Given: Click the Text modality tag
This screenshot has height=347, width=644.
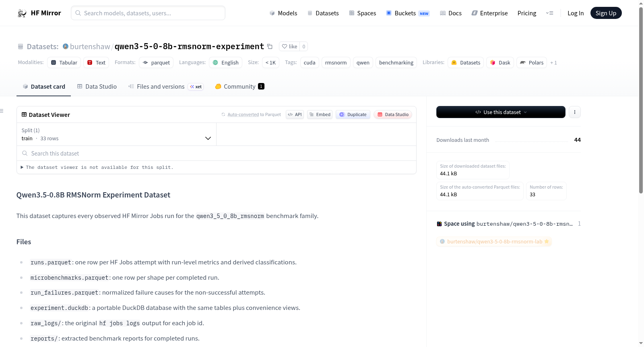Looking at the screenshot, I should click(x=96, y=62).
